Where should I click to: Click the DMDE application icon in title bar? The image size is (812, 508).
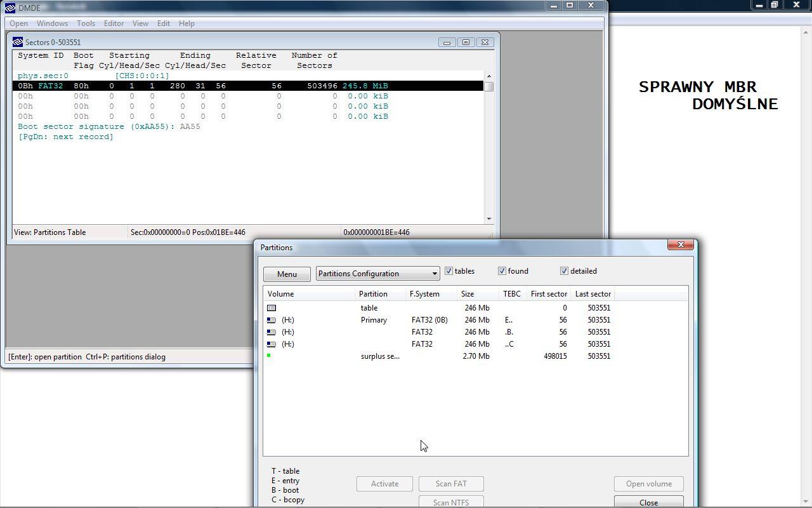coord(10,8)
